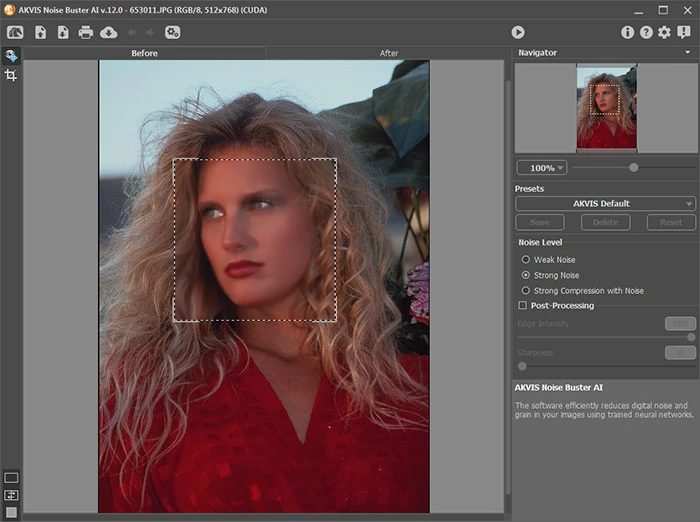This screenshot has width=700, height=522.
Task: Click the Delete preset button
Action: point(605,222)
